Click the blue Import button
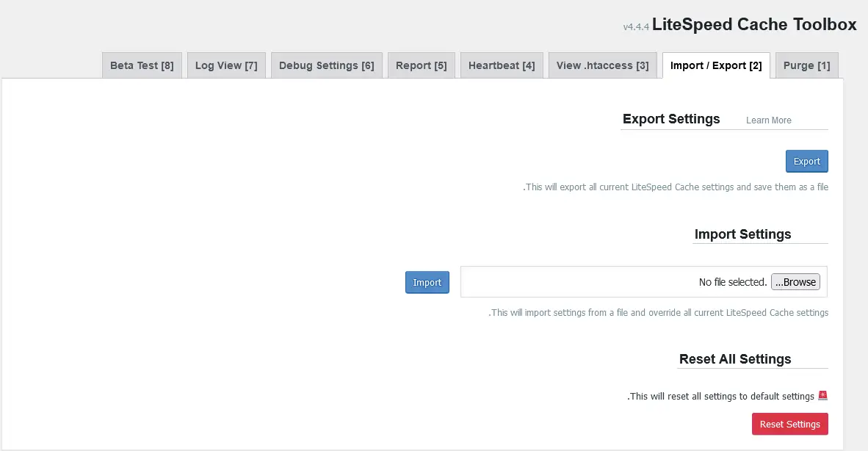Viewport: 868px width, 451px height. (x=427, y=282)
